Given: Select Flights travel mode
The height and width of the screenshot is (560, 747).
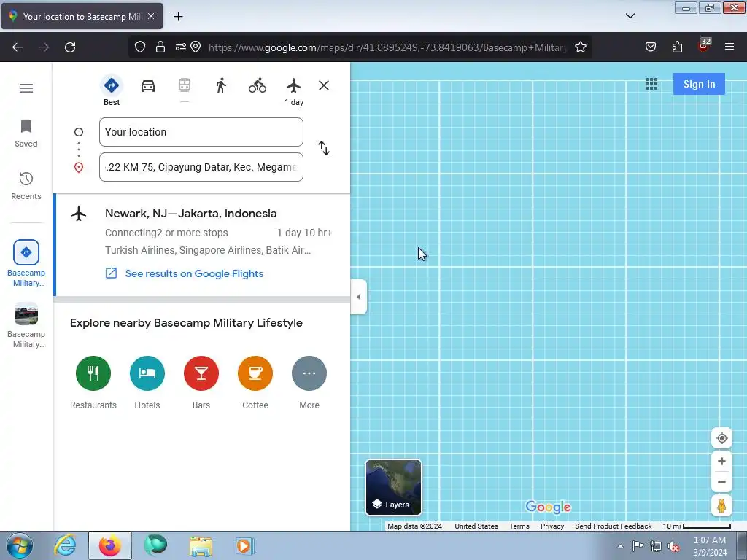Looking at the screenshot, I should click(293, 91).
